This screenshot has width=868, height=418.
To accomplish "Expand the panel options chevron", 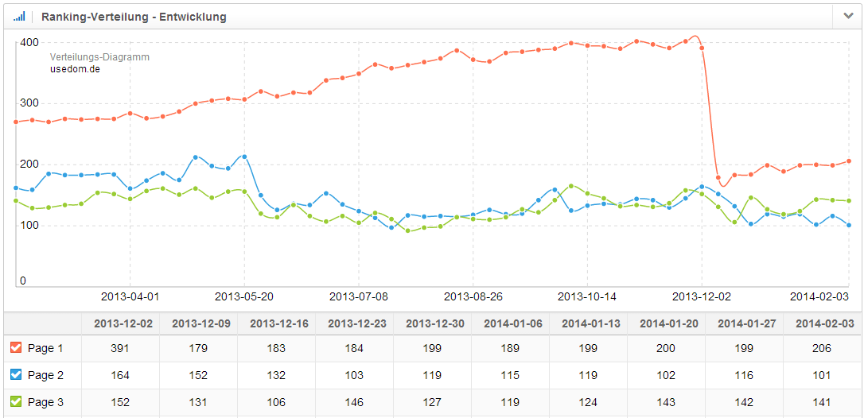I will pos(848,16).
